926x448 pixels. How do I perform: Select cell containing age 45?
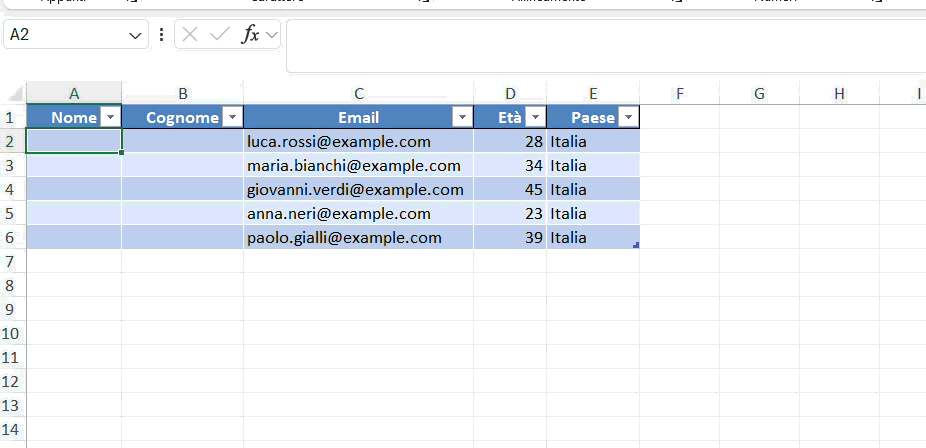point(510,190)
